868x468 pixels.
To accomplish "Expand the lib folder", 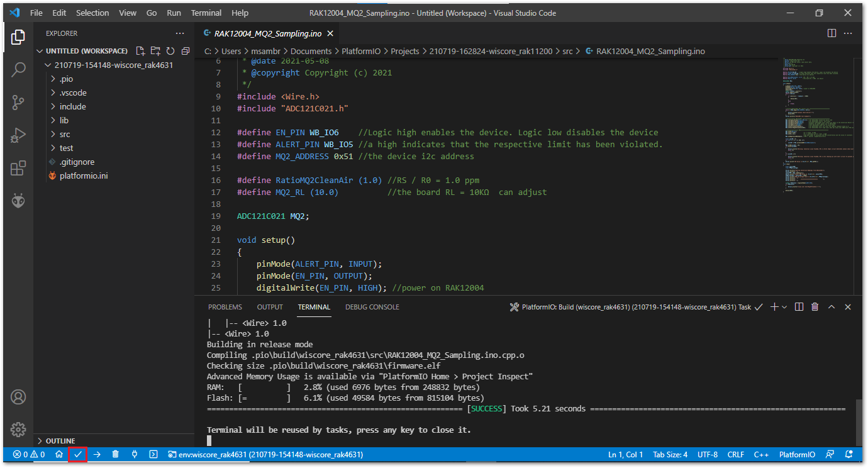I will 64,120.
